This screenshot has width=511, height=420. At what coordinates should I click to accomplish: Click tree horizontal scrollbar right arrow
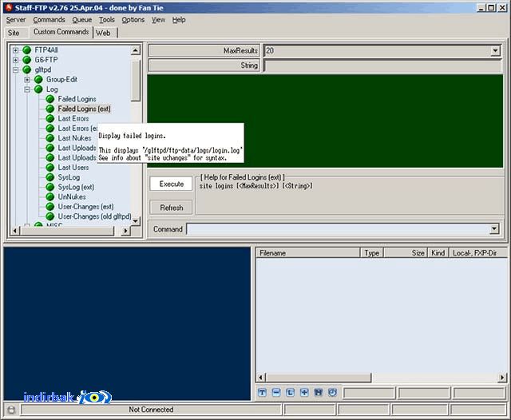(126, 231)
